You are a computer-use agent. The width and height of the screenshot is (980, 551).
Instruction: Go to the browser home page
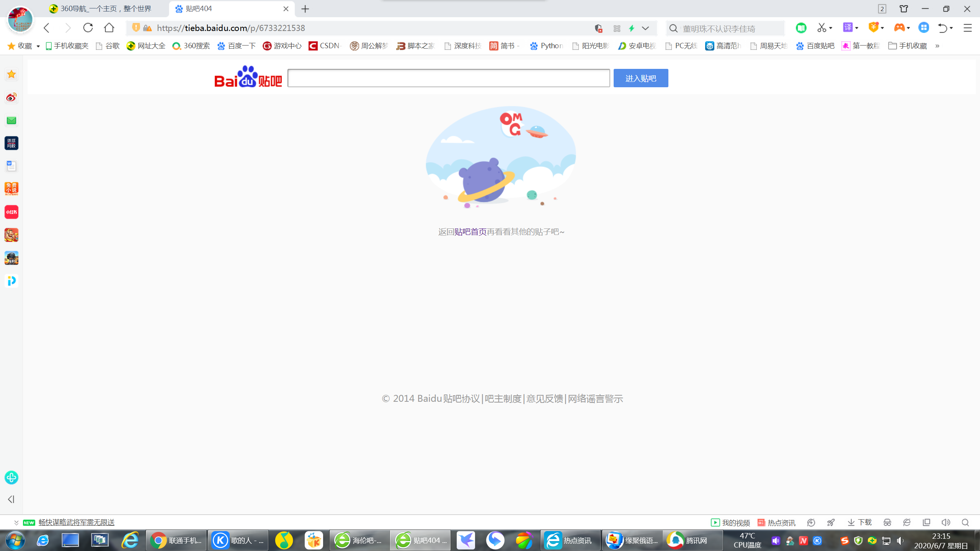[109, 28]
